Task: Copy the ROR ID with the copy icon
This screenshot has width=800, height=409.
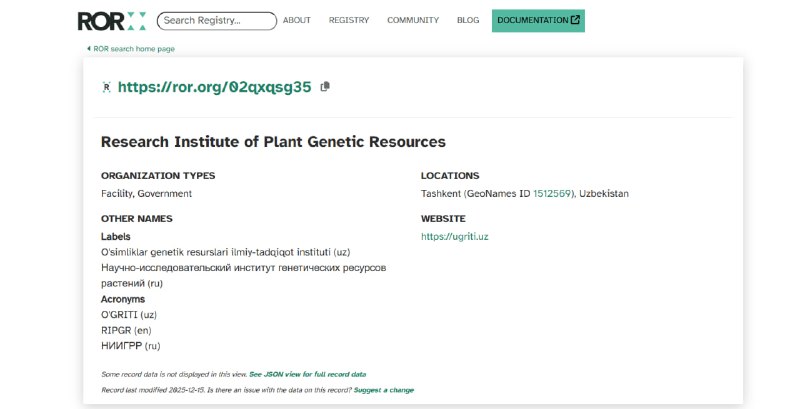Action: tap(325, 87)
